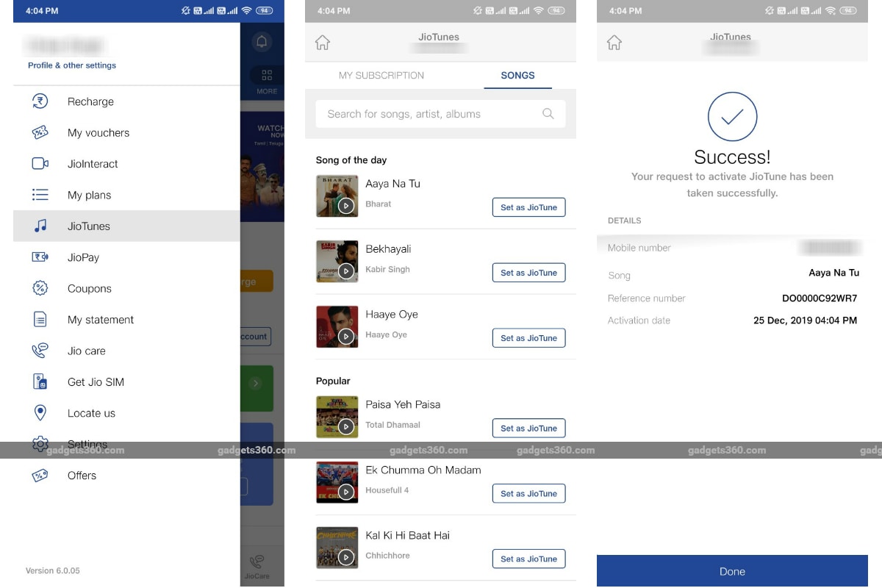Select the Get Jio SIM card icon
Screen dimensions: 882x588
40,382
